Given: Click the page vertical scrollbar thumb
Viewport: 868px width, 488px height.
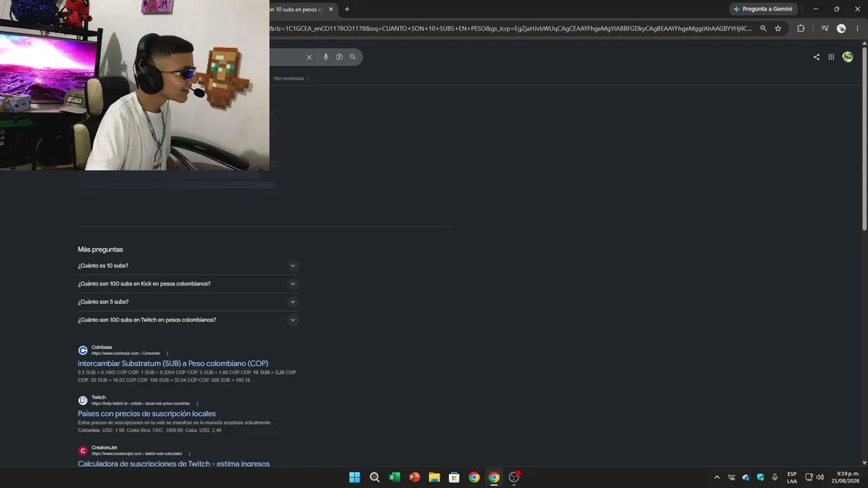Looking at the screenshot, I should point(865,138).
